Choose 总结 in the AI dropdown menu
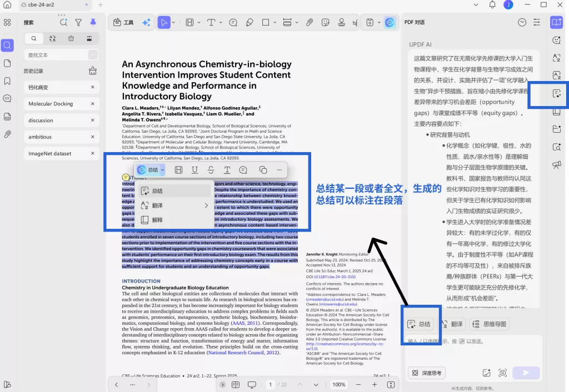 pos(174,191)
